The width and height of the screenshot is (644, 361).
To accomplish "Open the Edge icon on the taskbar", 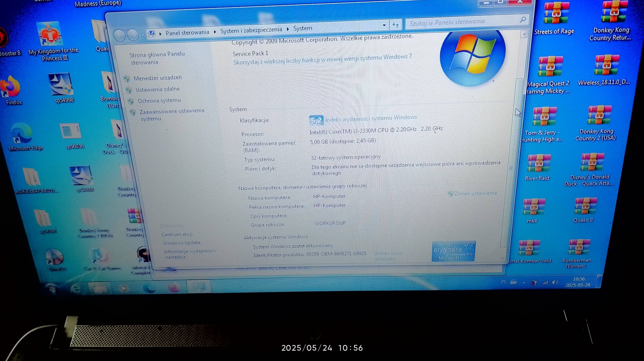I will coord(149,288).
